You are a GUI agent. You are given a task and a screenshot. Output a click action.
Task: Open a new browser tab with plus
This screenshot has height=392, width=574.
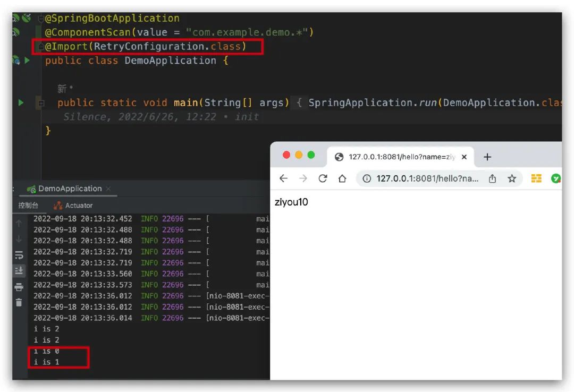tap(487, 157)
